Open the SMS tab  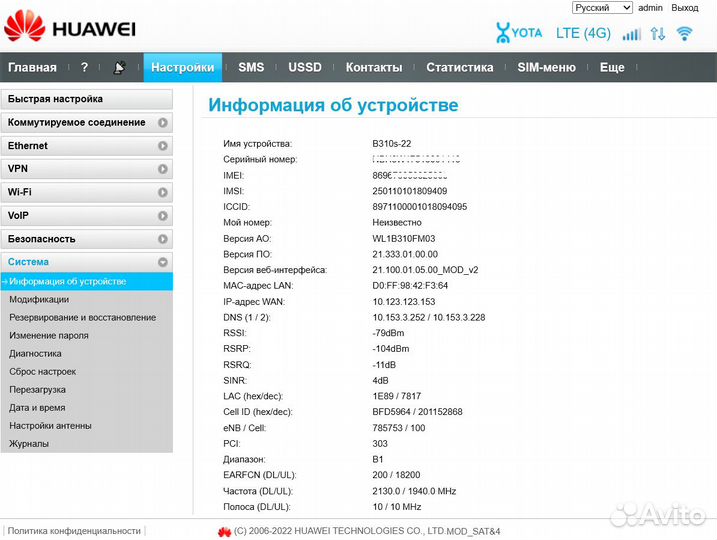[251, 67]
